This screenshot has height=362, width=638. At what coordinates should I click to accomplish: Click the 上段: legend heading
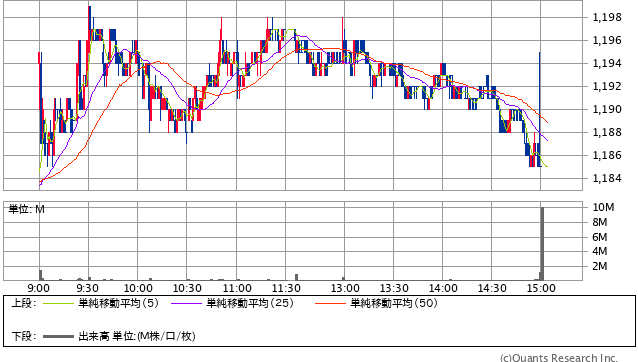point(24,303)
